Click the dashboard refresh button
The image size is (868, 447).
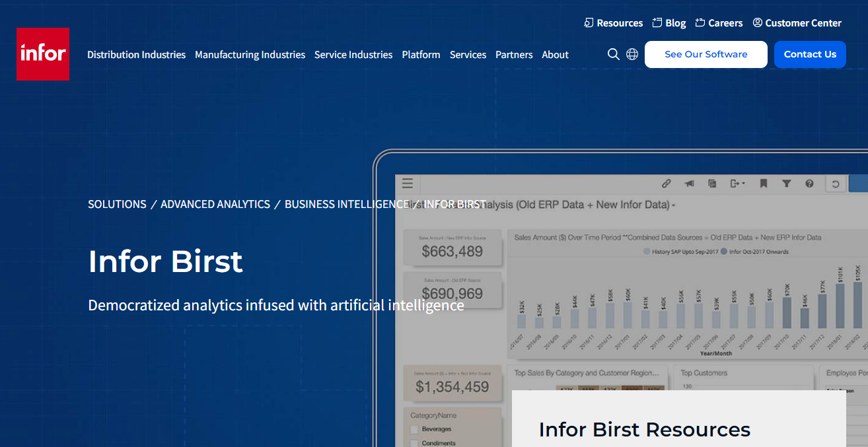836,184
